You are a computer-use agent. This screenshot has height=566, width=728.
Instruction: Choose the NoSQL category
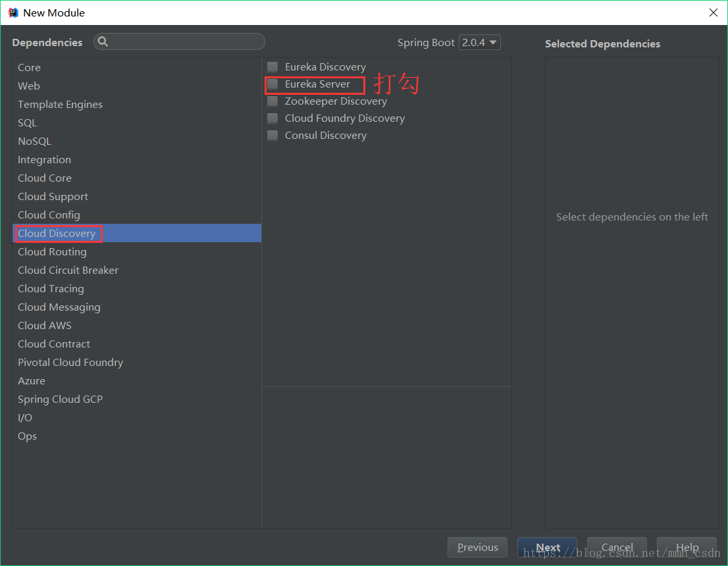(137, 141)
